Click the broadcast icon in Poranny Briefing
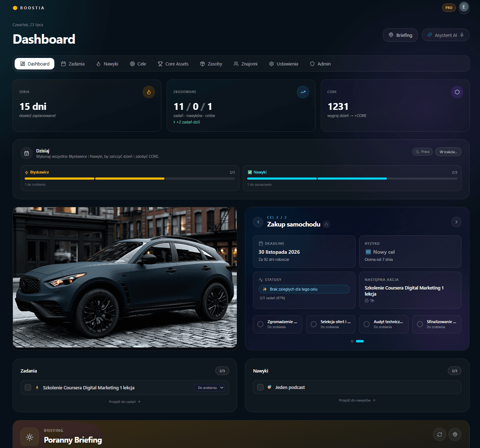The image size is (480, 448). pyautogui.click(x=455, y=434)
